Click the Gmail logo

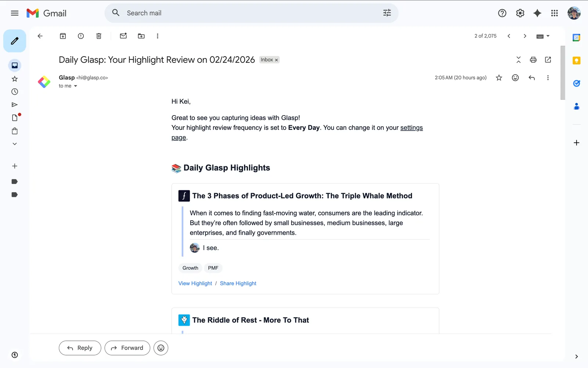coord(46,13)
